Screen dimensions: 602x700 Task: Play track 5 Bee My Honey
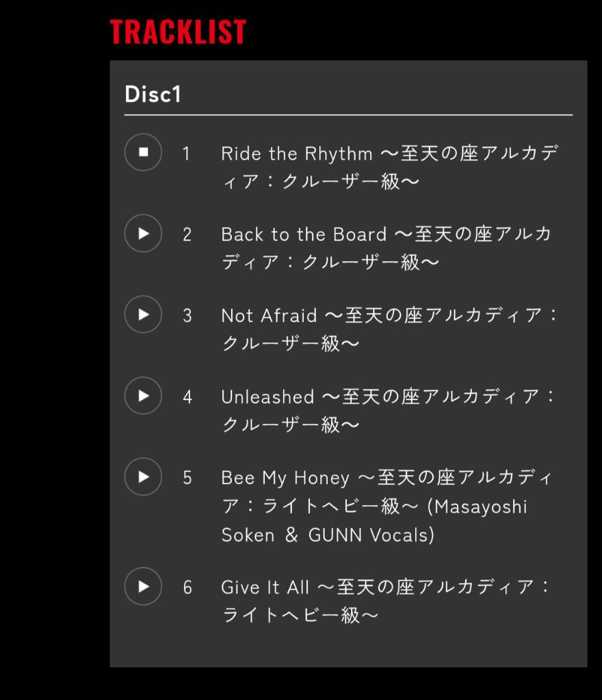pyautogui.click(x=143, y=476)
